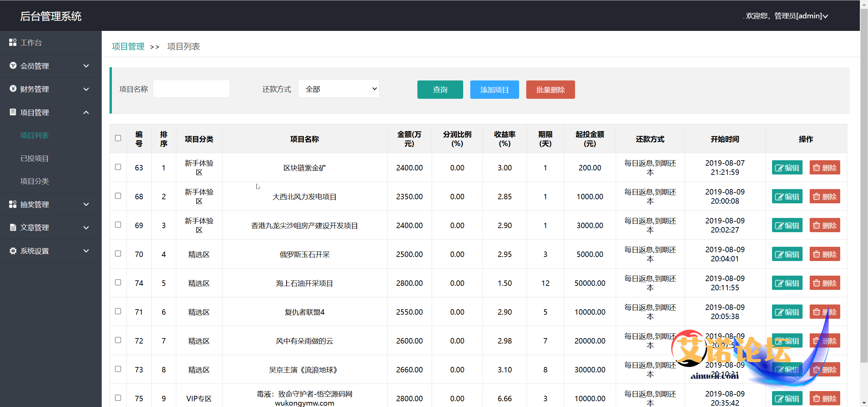Check the row 72 checkbox
The height and width of the screenshot is (407, 868).
[118, 340]
